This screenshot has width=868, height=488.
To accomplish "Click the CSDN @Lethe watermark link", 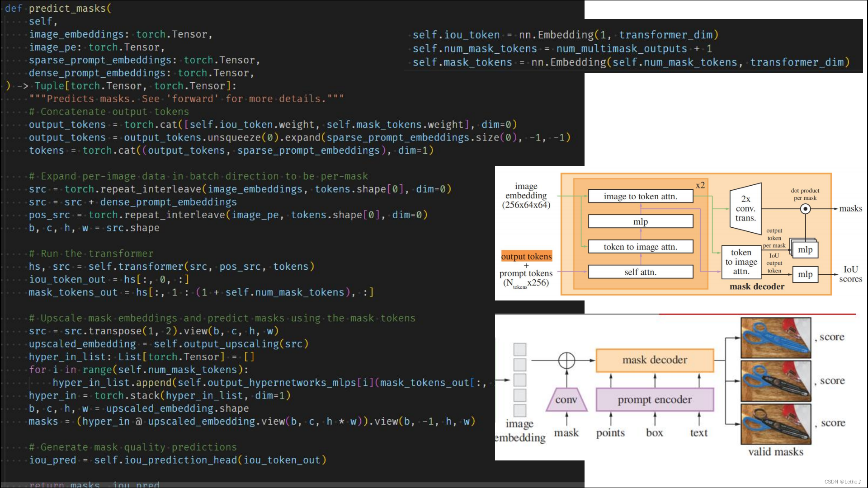I will [x=843, y=482].
